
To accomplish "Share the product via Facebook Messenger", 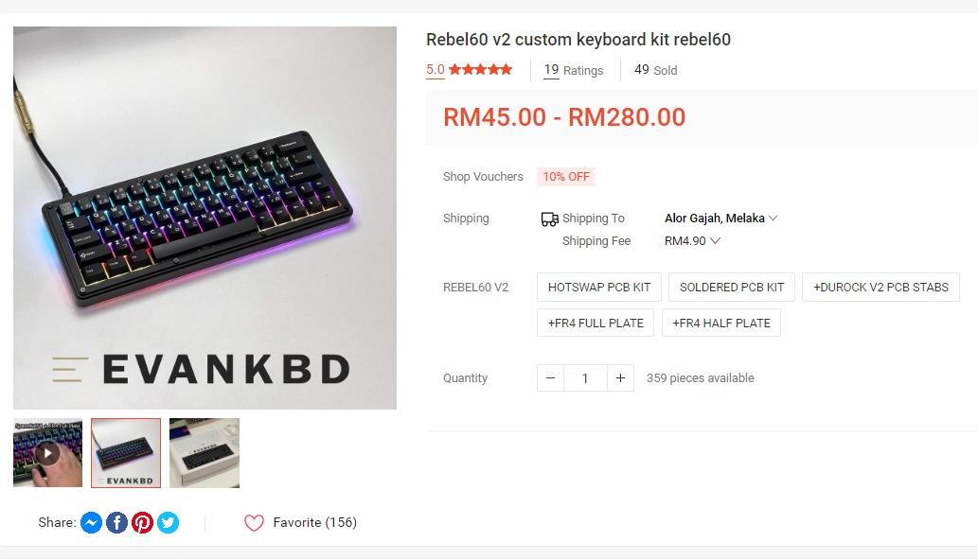I will 91,522.
